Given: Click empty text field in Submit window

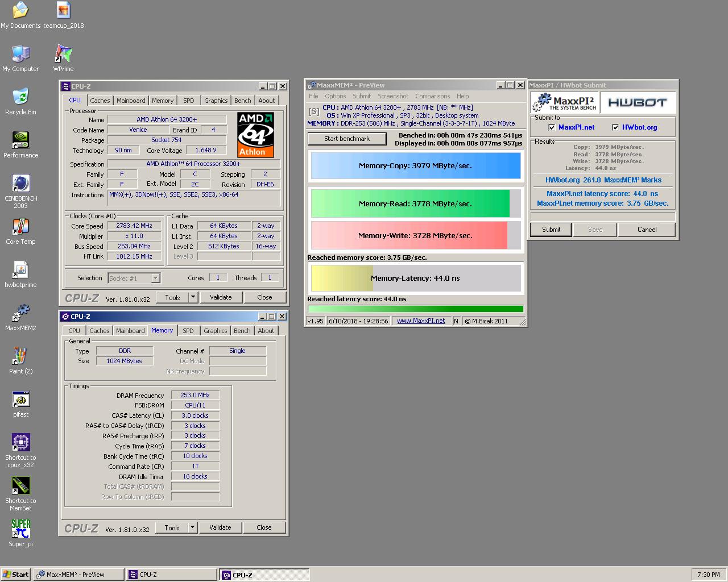Looking at the screenshot, I should pos(603,217).
